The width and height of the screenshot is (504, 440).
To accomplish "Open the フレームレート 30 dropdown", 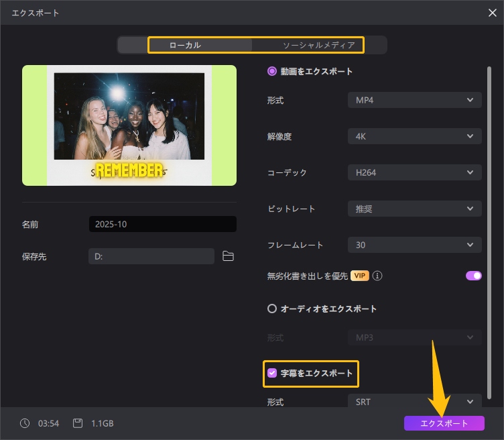I will point(414,245).
